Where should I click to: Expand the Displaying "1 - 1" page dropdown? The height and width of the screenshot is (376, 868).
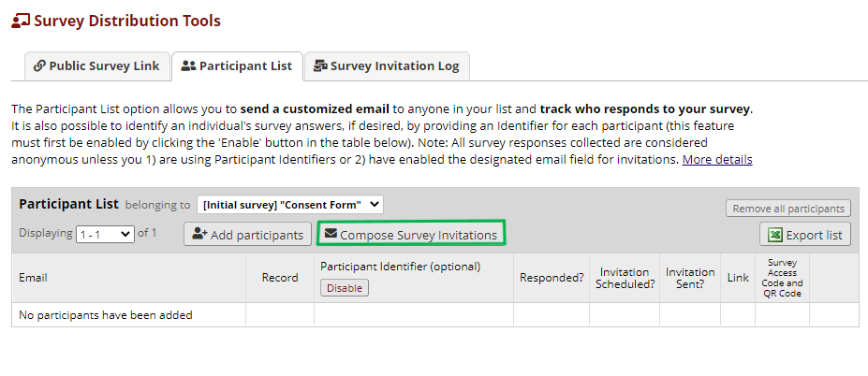click(105, 234)
